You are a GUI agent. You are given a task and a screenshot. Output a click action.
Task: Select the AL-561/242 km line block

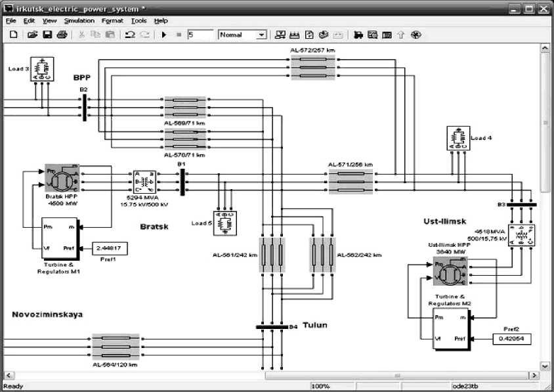pyautogui.click(x=272, y=255)
